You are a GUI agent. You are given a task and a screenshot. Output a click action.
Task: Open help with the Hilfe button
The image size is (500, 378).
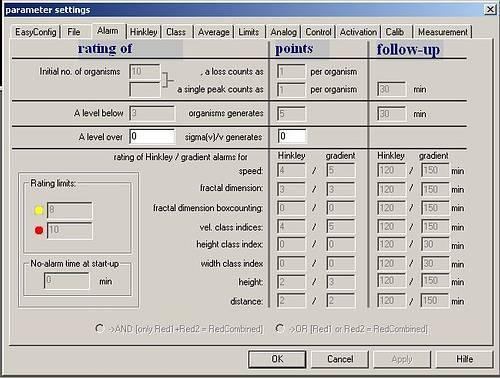point(465,359)
